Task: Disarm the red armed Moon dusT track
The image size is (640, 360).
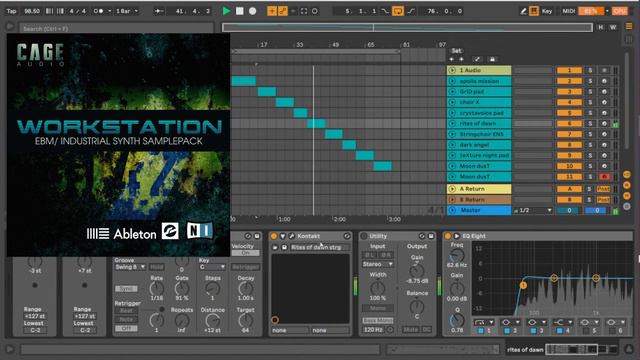Action: (x=604, y=176)
